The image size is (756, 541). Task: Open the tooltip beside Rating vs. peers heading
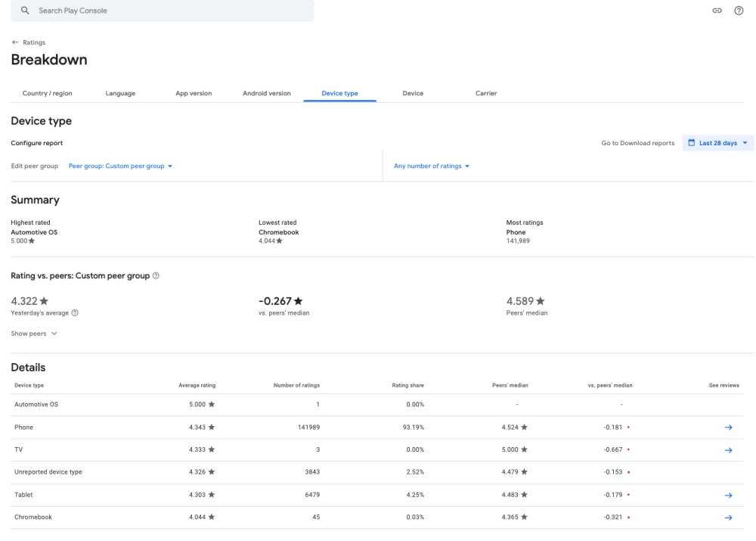(156, 275)
